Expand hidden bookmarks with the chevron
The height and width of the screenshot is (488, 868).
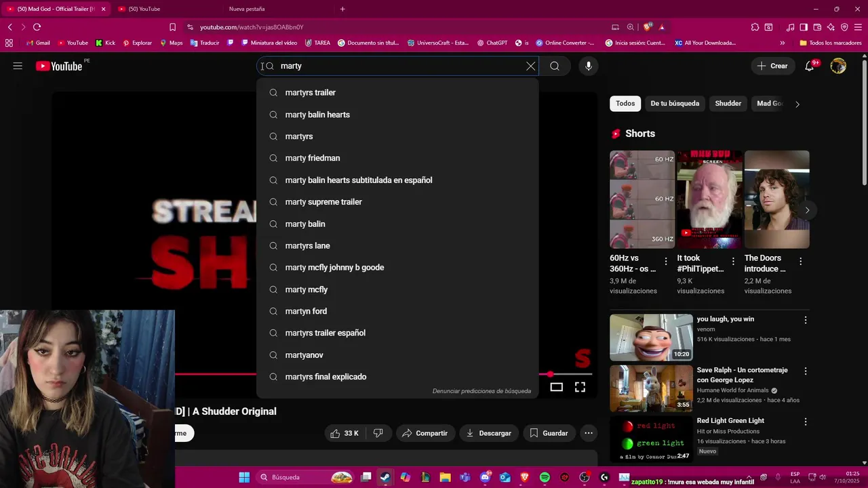(x=782, y=43)
